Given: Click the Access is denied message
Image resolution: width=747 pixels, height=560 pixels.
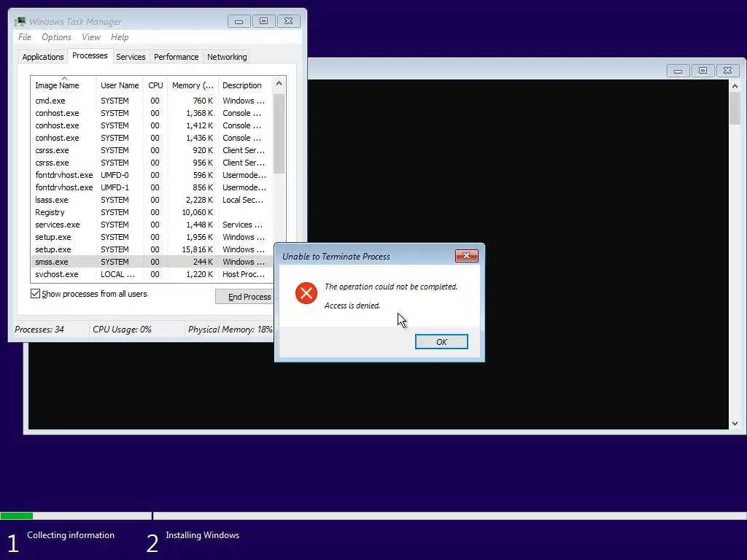Looking at the screenshot, I should [352, 306].
